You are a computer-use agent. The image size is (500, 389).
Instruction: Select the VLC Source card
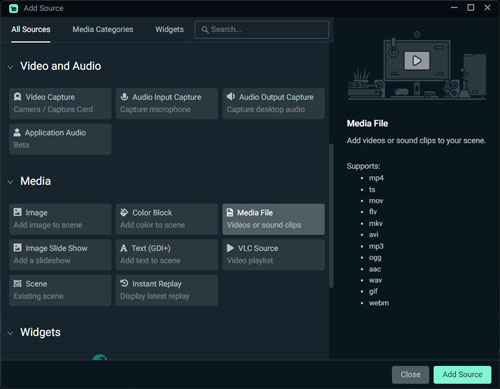point(273,255)
